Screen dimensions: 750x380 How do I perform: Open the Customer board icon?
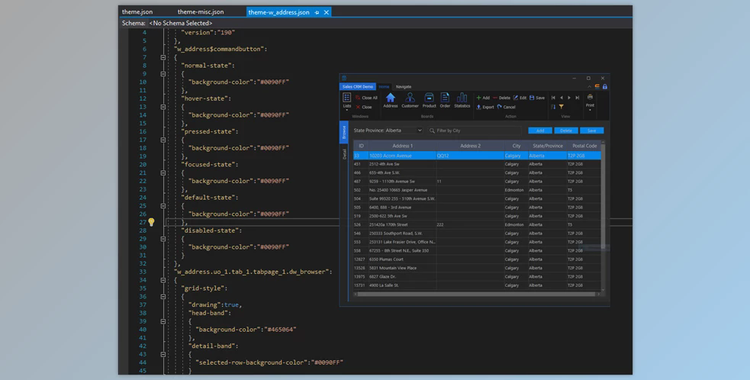pyautogui.click(x=410, y=100)
